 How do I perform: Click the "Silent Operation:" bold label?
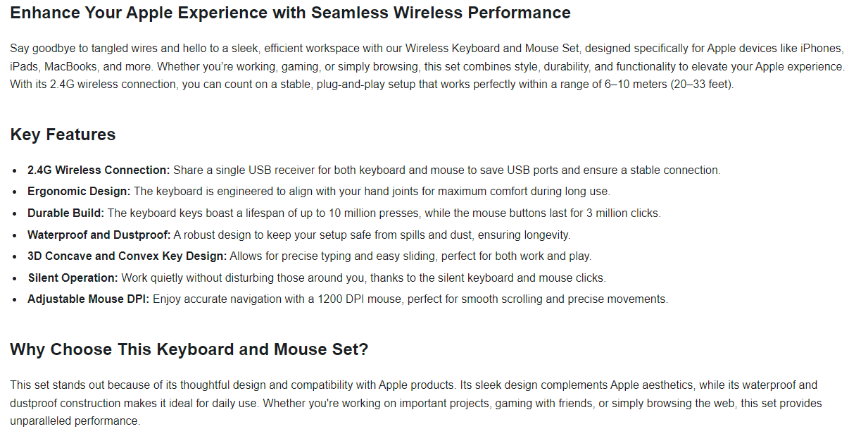coord(73,278)
